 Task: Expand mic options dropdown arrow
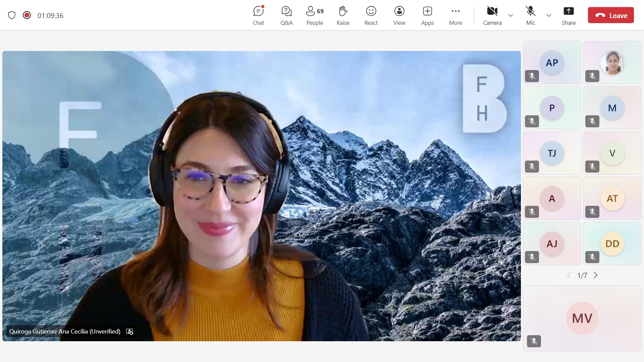point(549,15)
